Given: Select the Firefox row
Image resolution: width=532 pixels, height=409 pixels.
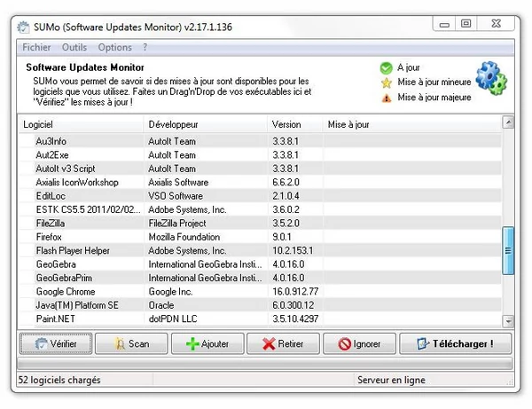Looking at the screenshot, I should click(260, 237).
